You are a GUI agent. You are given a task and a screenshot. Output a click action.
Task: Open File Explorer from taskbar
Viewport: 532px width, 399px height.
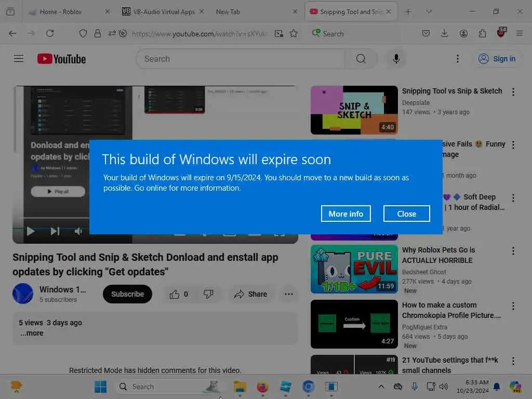coord(240,387)
